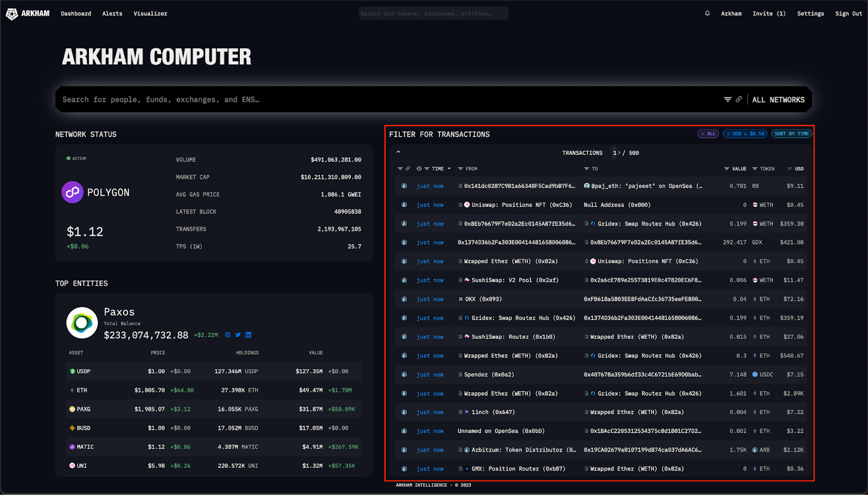Open the 'just now' timestamp in the Spender row
This screenshot has height=495, width=868.
click(x=430, y=375)
